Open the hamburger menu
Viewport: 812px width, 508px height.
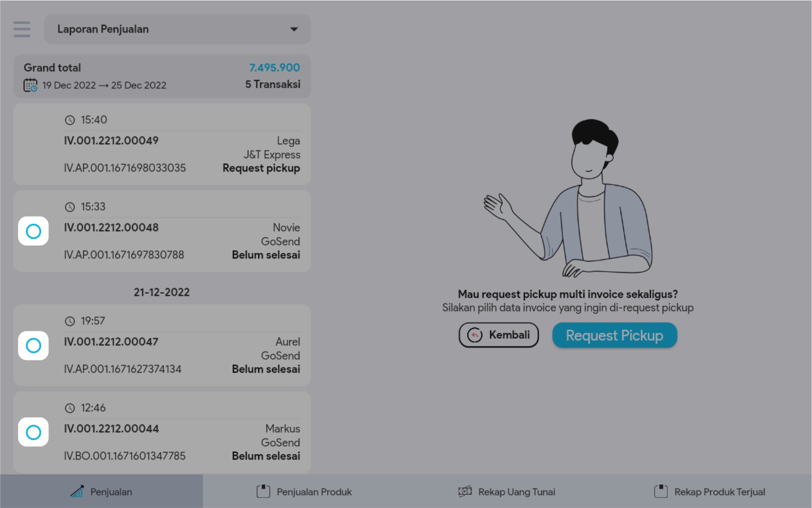pyautogui.click(x=22, y=29)
